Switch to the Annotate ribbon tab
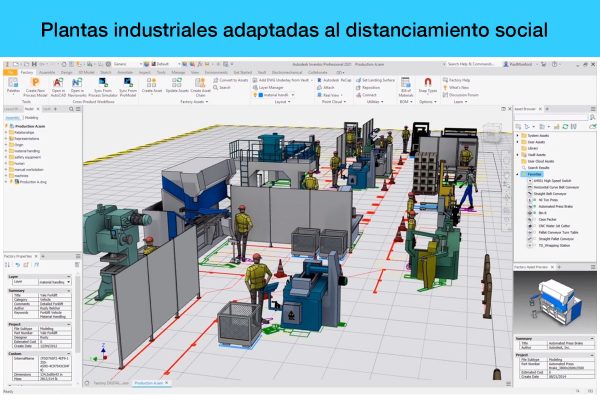 tap(125, 72)
